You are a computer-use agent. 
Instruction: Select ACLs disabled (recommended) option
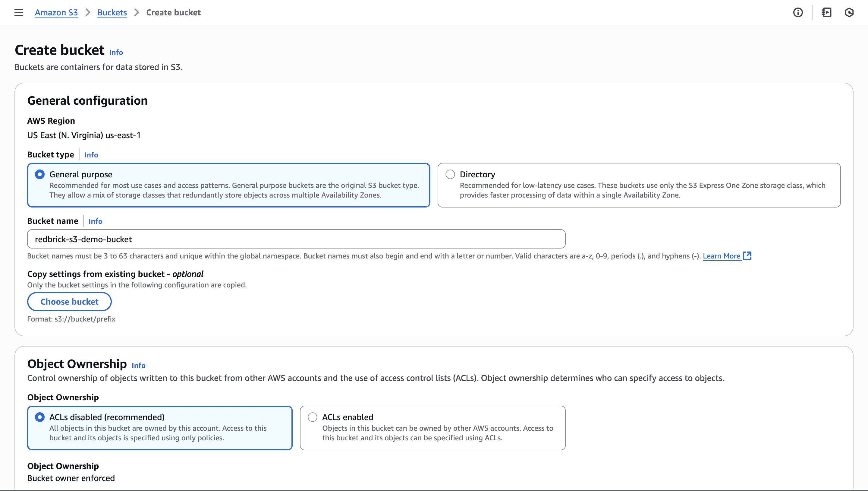(x=40, y=417)
